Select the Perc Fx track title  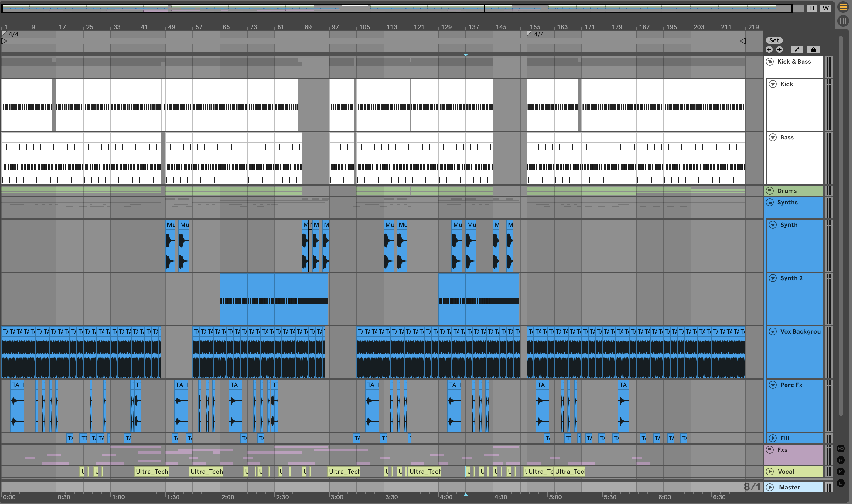click(791, 385)
